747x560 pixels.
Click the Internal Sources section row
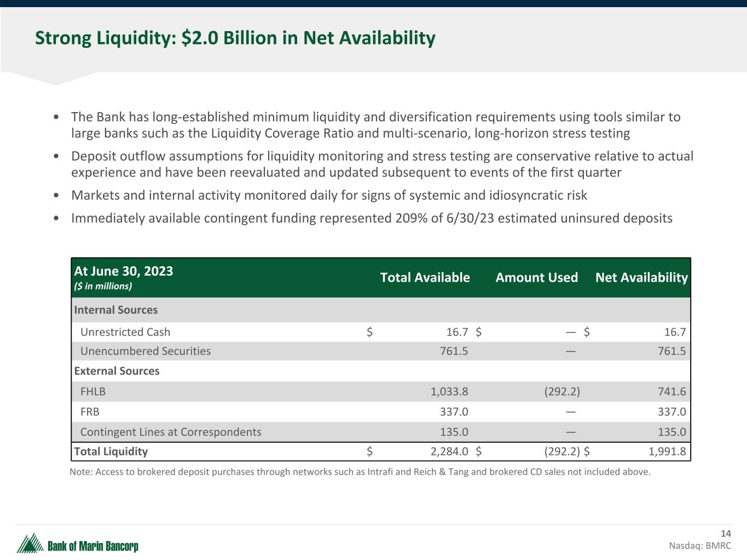[116, 310]
